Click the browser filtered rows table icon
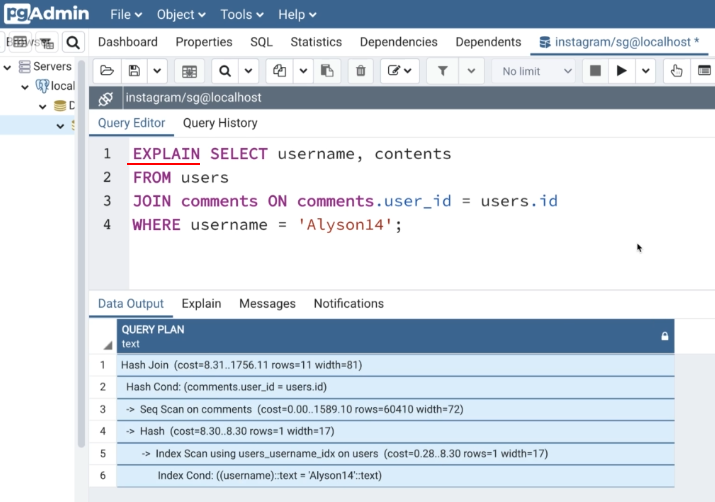This screenshot has height=502, width=715. 46,42
